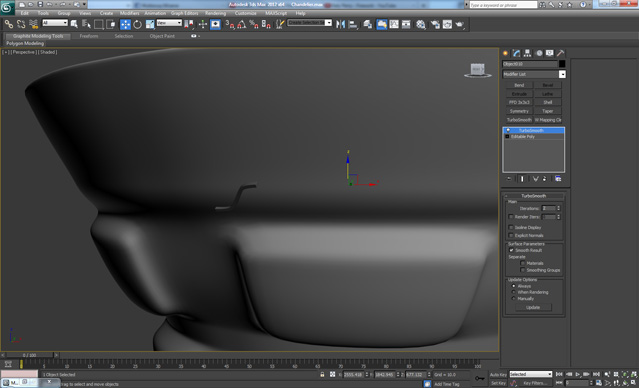The height and width of the screenshot is (388, 639).
Task: Check Separate by Materials checkbox
Action: tap(522, 263)
